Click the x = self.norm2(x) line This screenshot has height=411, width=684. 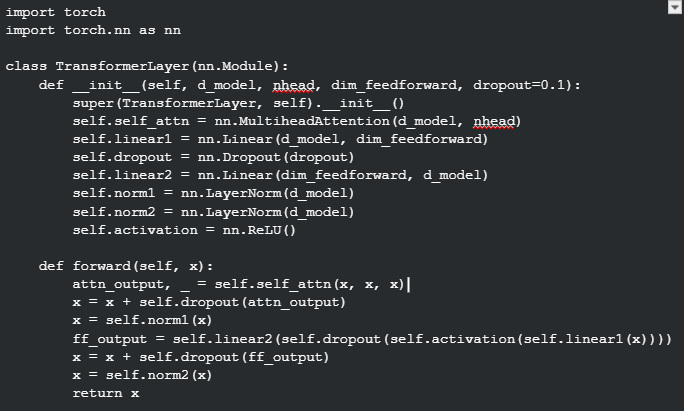pos(142,375)
